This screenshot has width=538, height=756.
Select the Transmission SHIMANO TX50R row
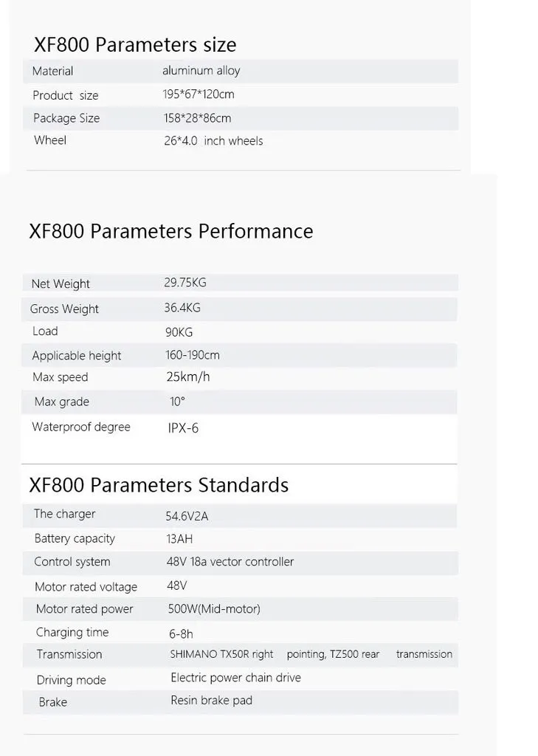[240, 655]
